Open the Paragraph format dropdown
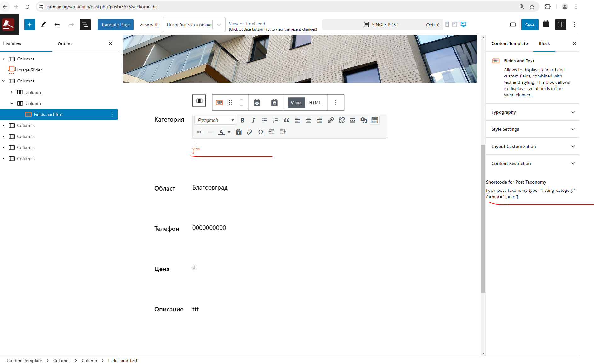The width and height of the screenshot is (594, 364). click(215, 120)
